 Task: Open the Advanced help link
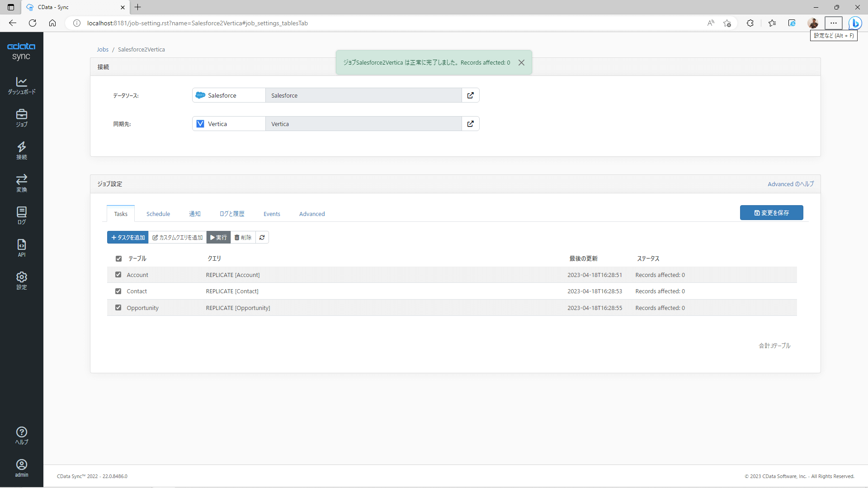coord(790,184)
